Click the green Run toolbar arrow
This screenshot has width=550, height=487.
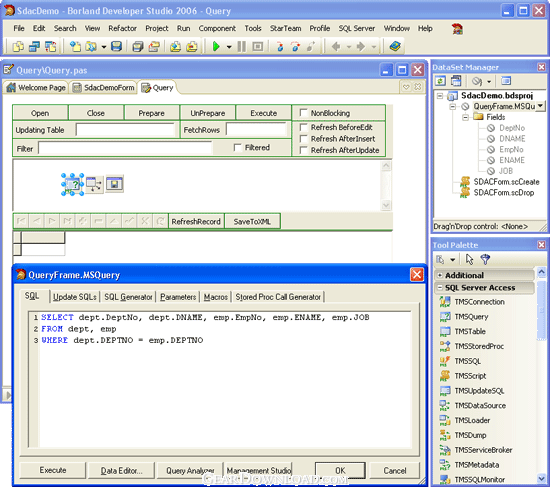point(216,46)
